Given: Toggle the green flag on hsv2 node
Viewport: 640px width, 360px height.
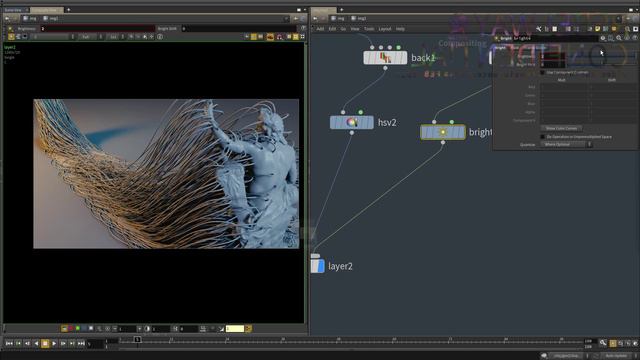Looking at the screenshot, I should click(360, 112).
